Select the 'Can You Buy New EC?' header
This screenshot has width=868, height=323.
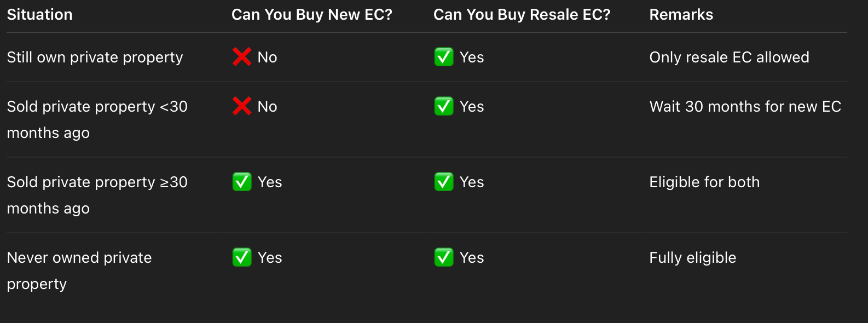coord(312,15)
